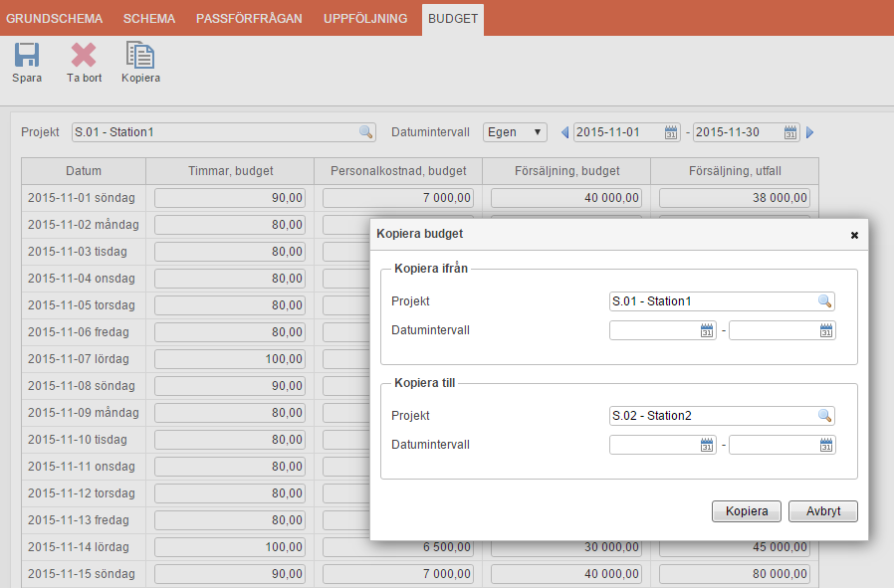The image size is (894, 588).
Task: Edit Personalkostnad budget 7 000,00 for 2015-11-01
Action: pos(398,198)
